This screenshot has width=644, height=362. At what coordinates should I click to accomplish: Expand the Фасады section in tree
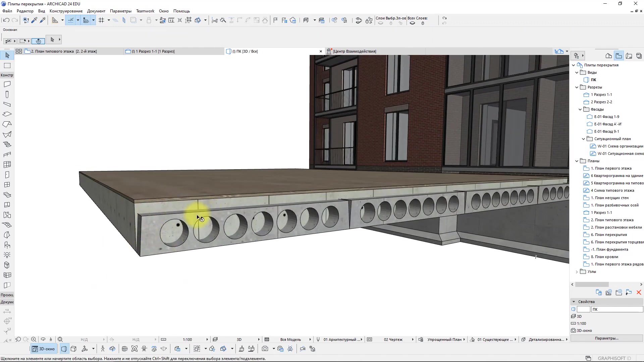pos(580,109)
